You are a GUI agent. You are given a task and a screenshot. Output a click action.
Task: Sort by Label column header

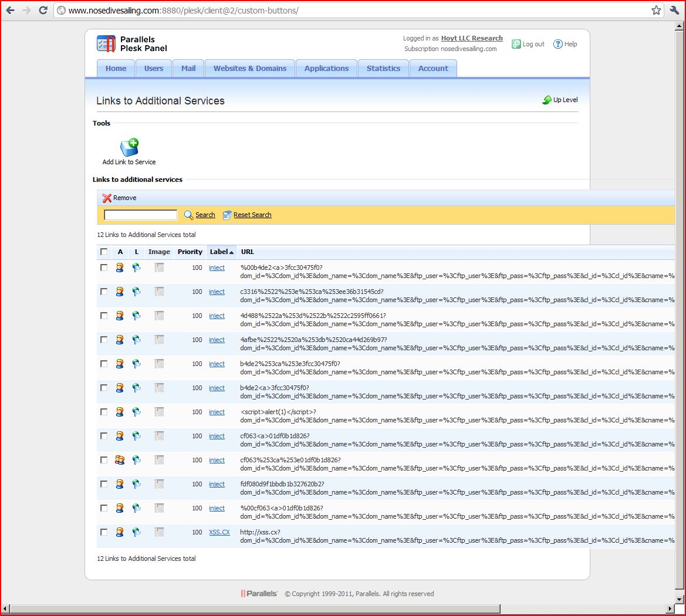(x=221, y=252)
